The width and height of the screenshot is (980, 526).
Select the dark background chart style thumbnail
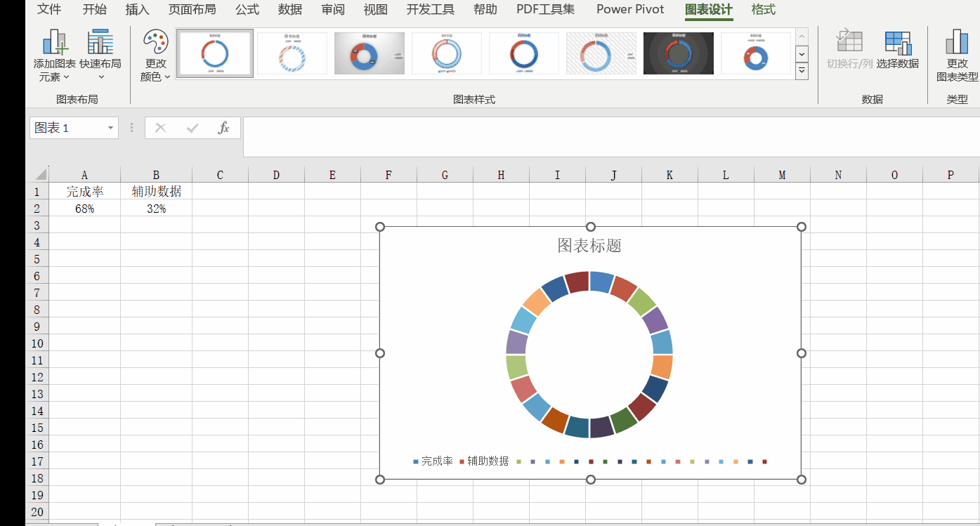[x=678, y=53]
